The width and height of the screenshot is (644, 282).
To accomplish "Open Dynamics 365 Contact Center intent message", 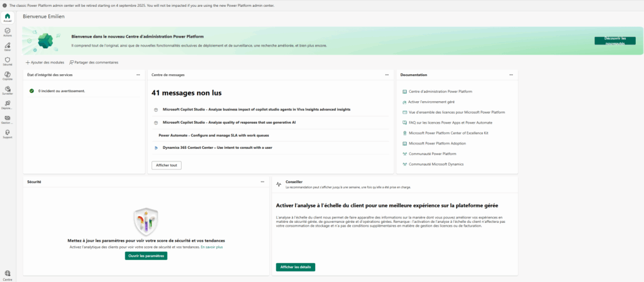I will coord(217,148).
